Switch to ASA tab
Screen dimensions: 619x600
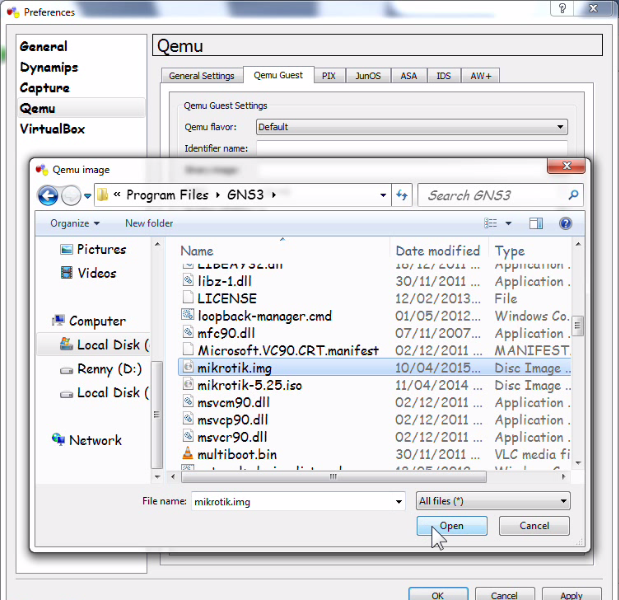coord(409,75)
